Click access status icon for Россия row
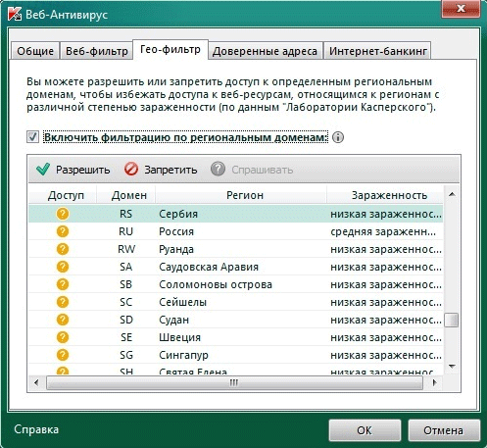This screenshot has width=487, height=448. pos(63,231)
